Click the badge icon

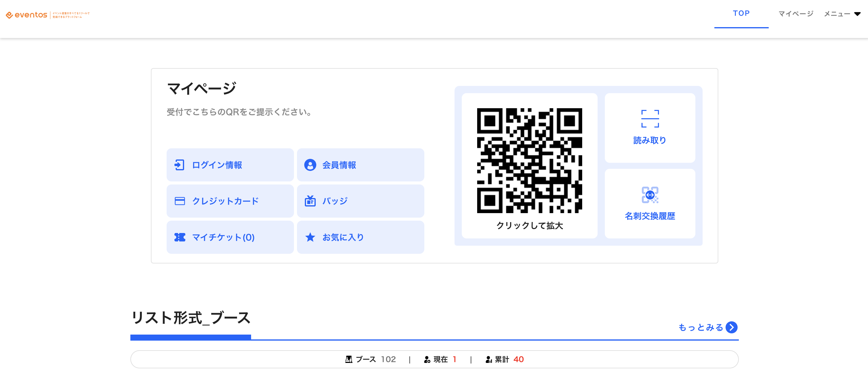click(x=310, y=200)
